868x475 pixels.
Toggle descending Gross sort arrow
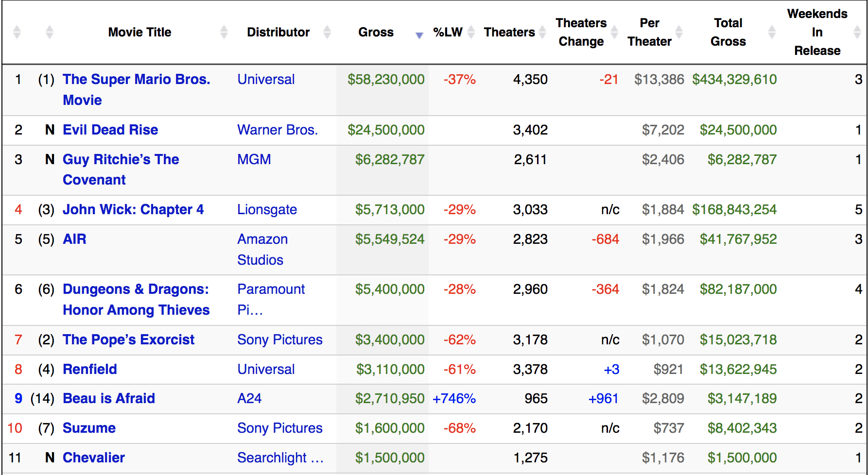tap(419, 35)
